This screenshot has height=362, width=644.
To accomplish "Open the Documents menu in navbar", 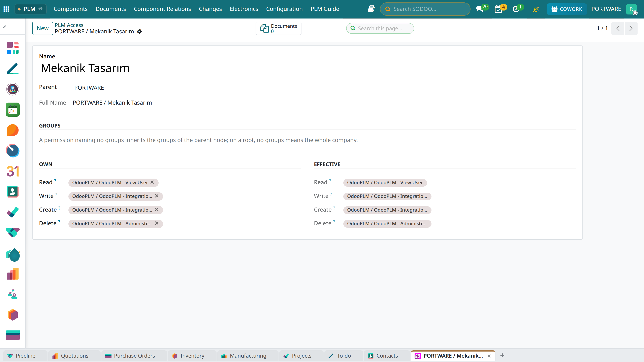I will [111, 9].
